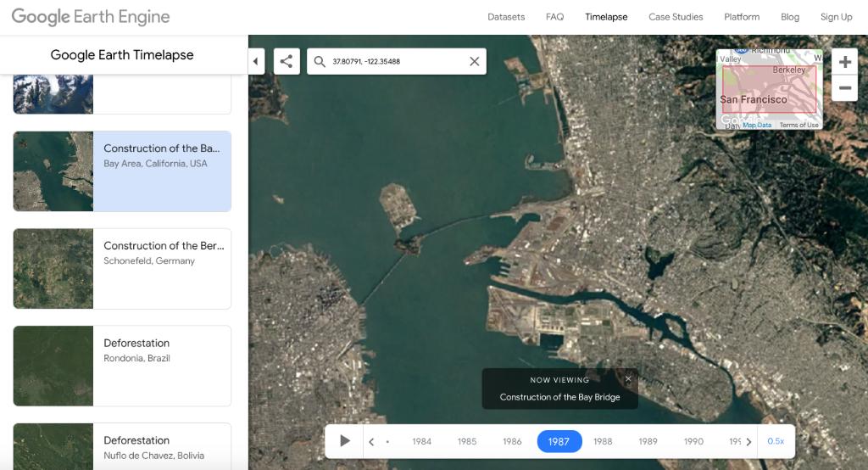Jump to year 1988
868x470 pixels.
point(603,441)
